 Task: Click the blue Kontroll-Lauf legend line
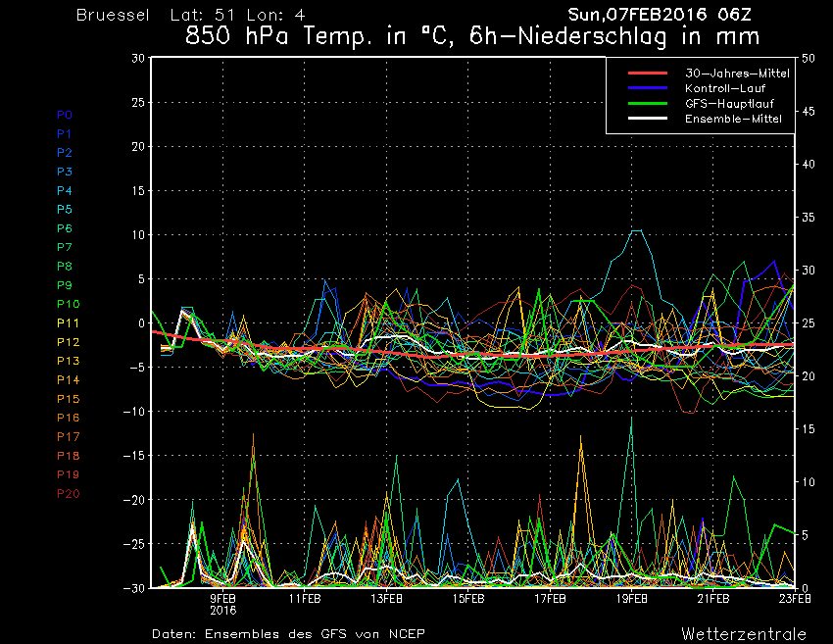(x=648, y=87)
